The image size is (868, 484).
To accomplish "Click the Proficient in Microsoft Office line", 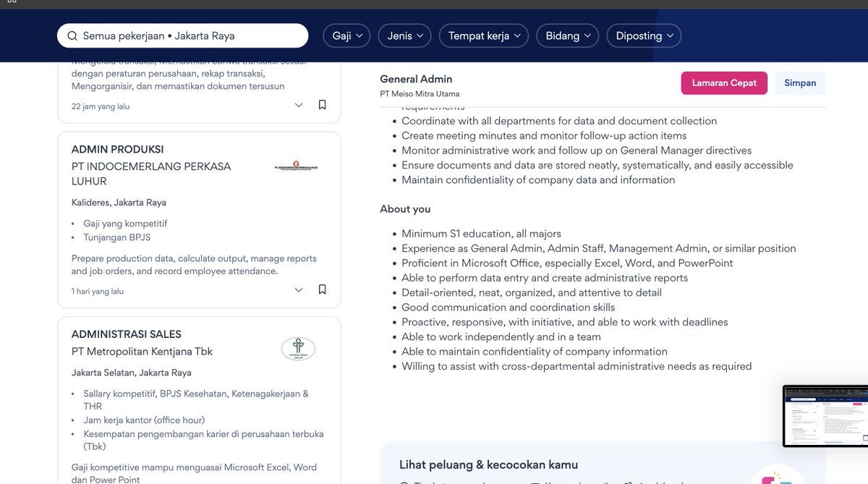I will coord(568,263).
